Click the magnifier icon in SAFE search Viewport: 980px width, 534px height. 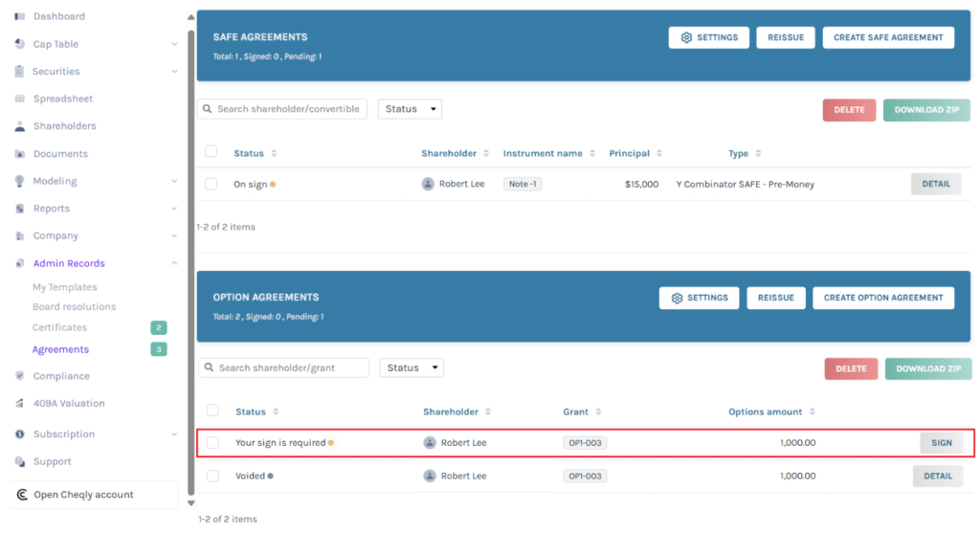pyautogui.click(x=208, y=109)
